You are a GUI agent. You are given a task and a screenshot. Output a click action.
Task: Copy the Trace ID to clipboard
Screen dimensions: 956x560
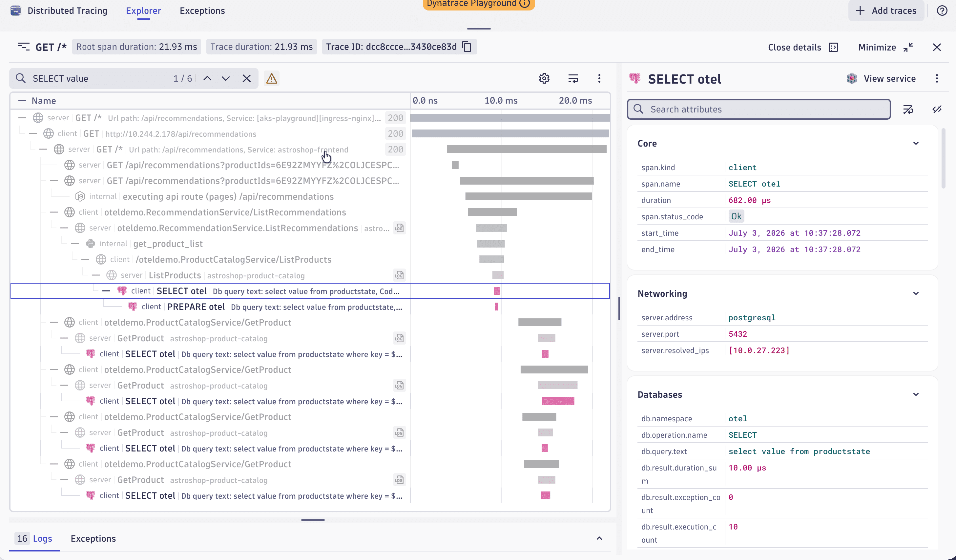[x=467, y=47]
